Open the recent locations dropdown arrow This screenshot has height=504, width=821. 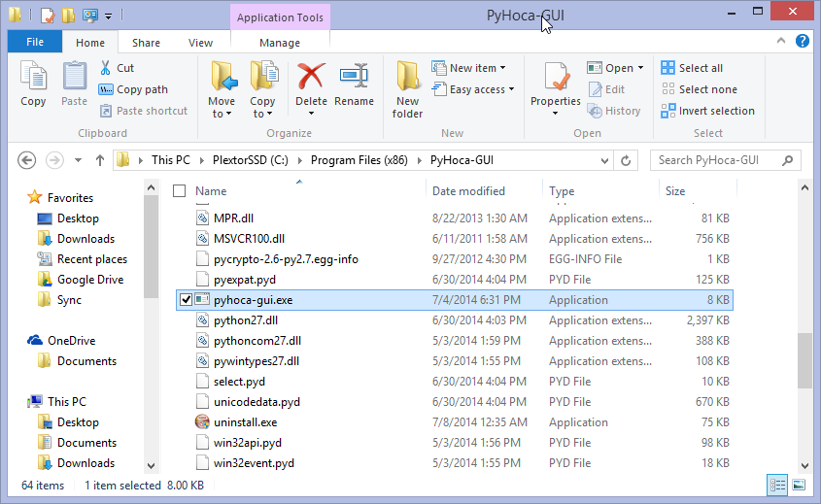78,160
